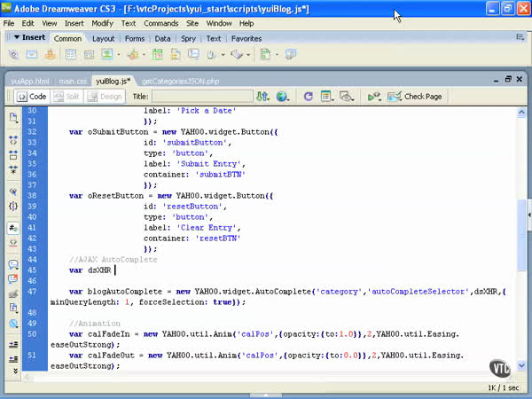
Task: Click the Check Page button
Action: coord(415,96)
